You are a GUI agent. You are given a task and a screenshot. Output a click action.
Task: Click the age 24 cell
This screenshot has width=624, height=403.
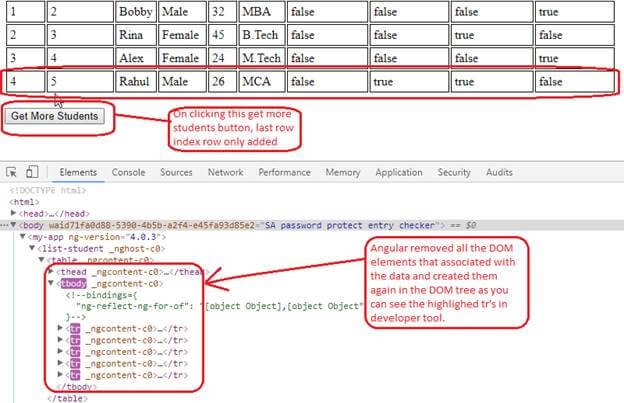click(222, 58)
